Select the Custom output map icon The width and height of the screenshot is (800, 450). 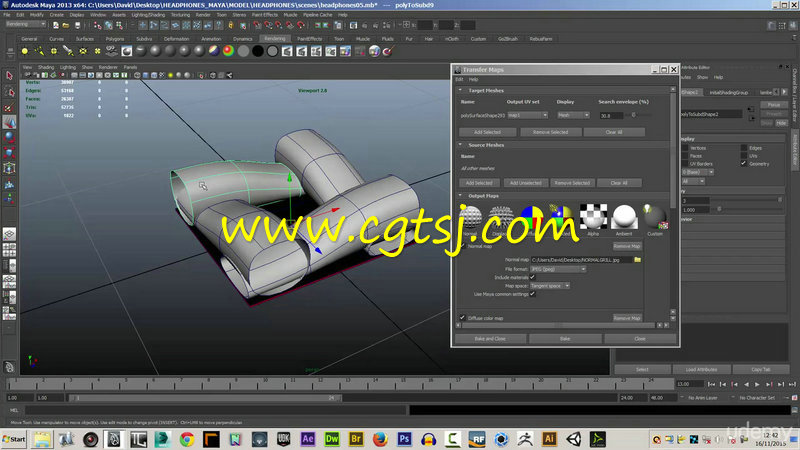(655, 217)
